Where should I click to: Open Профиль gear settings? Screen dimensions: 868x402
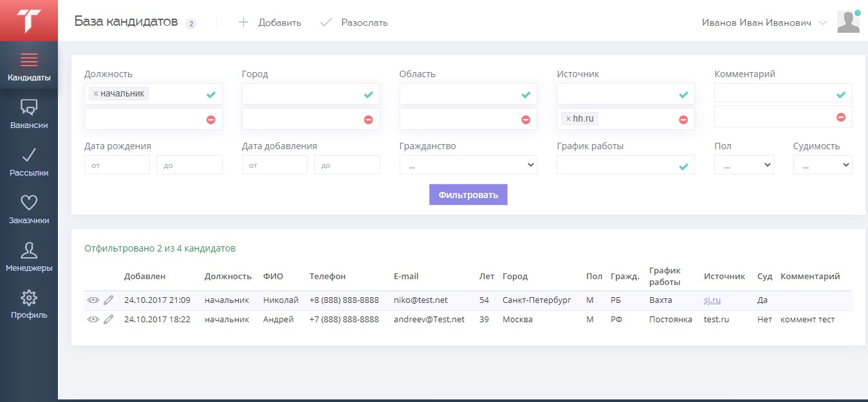coord(29,305)
